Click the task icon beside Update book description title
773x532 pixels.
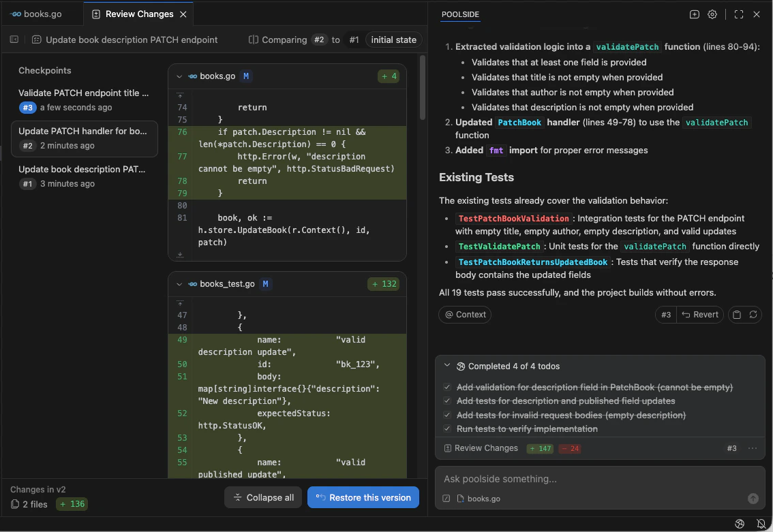[x=37, y=40]
